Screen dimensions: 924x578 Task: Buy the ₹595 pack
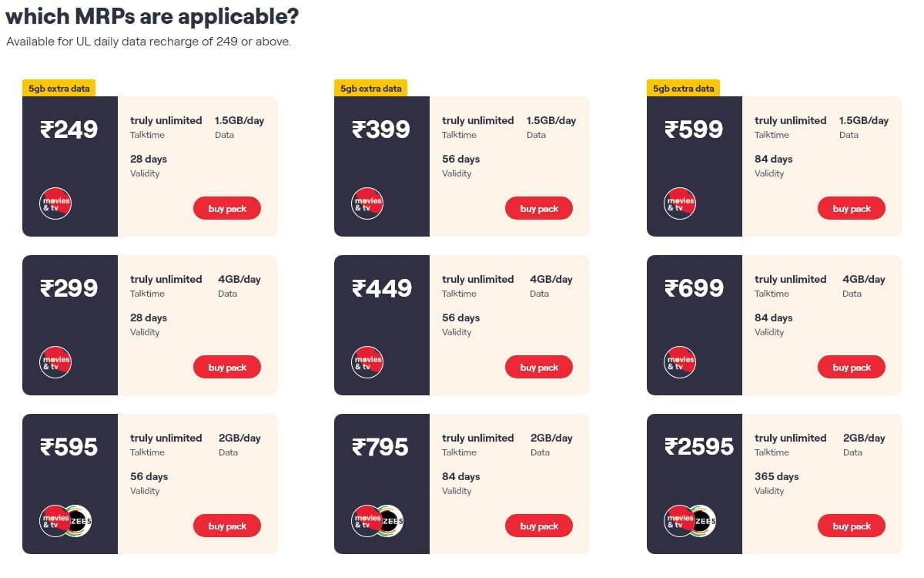tap(227, 526)
